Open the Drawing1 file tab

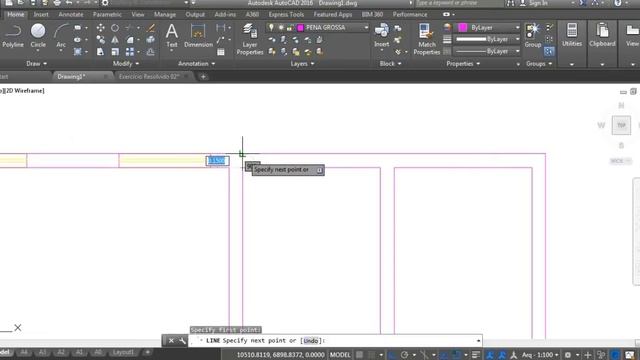tap(71, 76)
